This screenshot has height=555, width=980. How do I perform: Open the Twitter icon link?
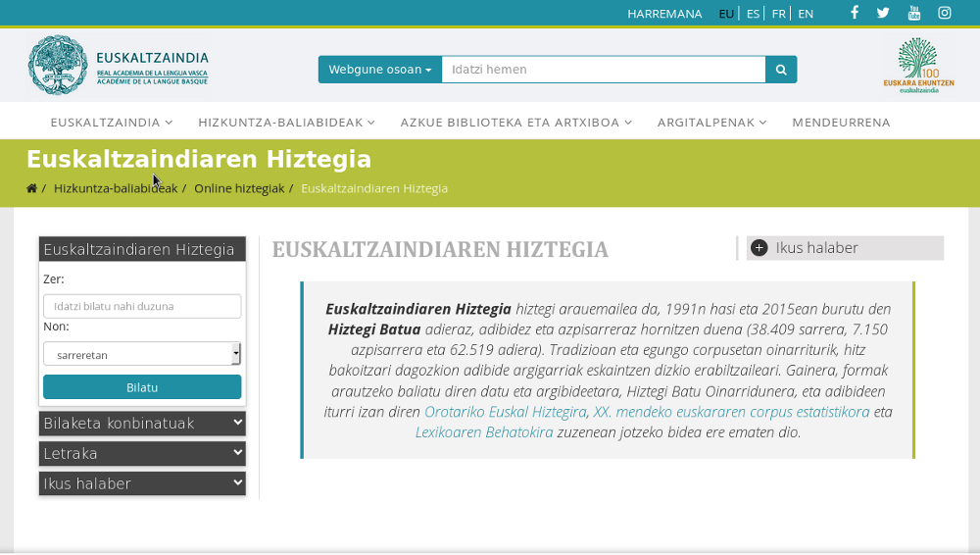(883, 13)
